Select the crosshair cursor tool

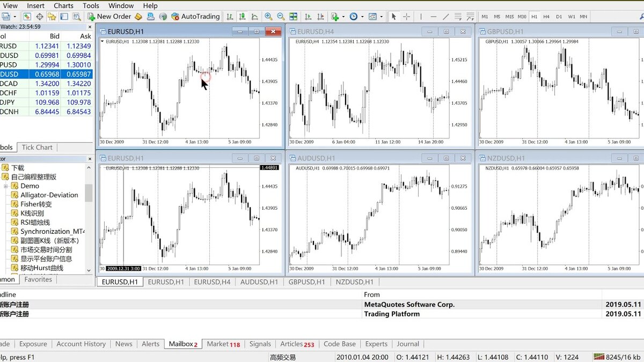(407, 17)
